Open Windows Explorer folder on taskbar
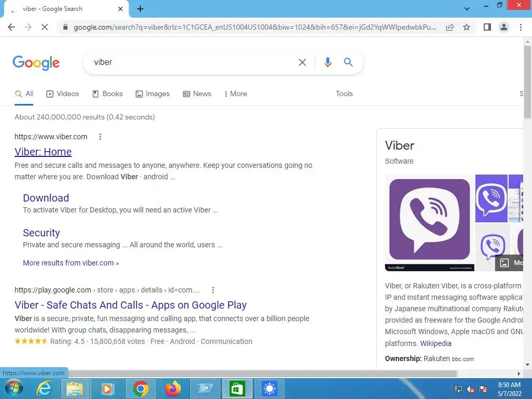Image resolution: width=532 pixels, height=399 pixels. tap(75, 389)
